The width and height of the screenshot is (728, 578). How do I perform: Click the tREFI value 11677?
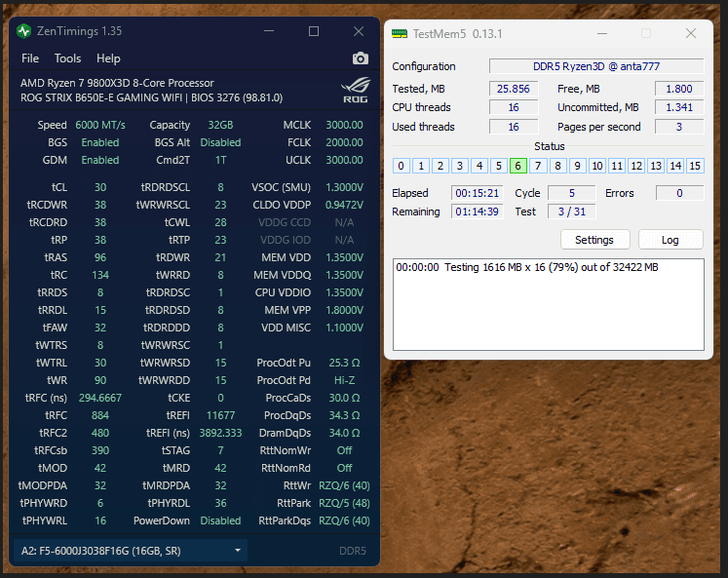pyautogui.click(x=220, y=415)
